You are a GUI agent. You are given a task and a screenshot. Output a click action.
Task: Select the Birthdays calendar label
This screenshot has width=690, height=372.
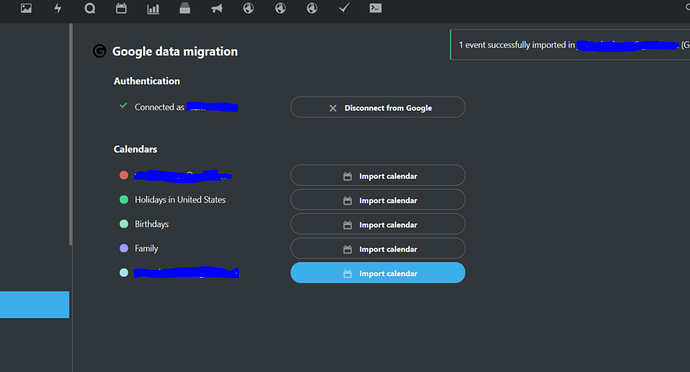(x=152, y=224)
